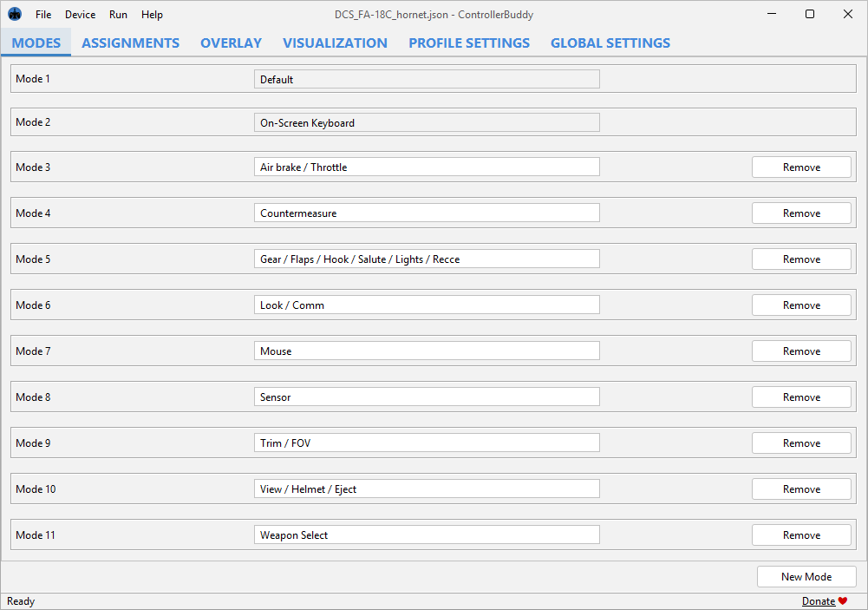Screen dimensions: 868x610
Task: Click the ControllerBuddy app icon in title bar
Action: click(x=15, y=14)
